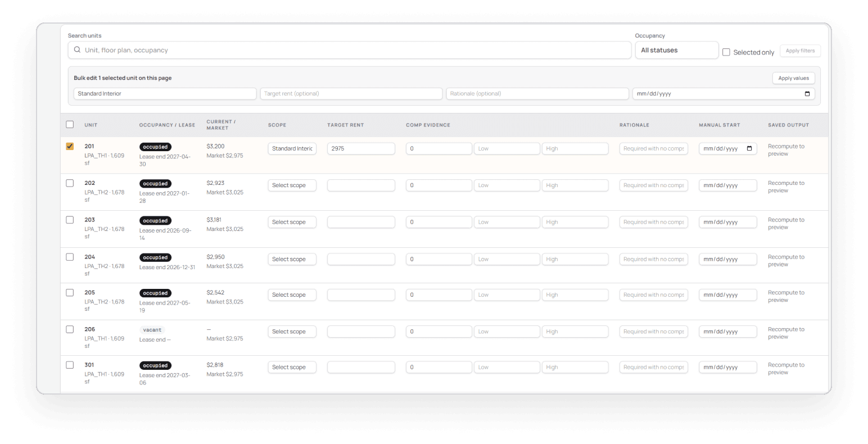
Task: Open Select scope dropdown for unit 206
Action: pyautogui.click(x=292, y=332)
